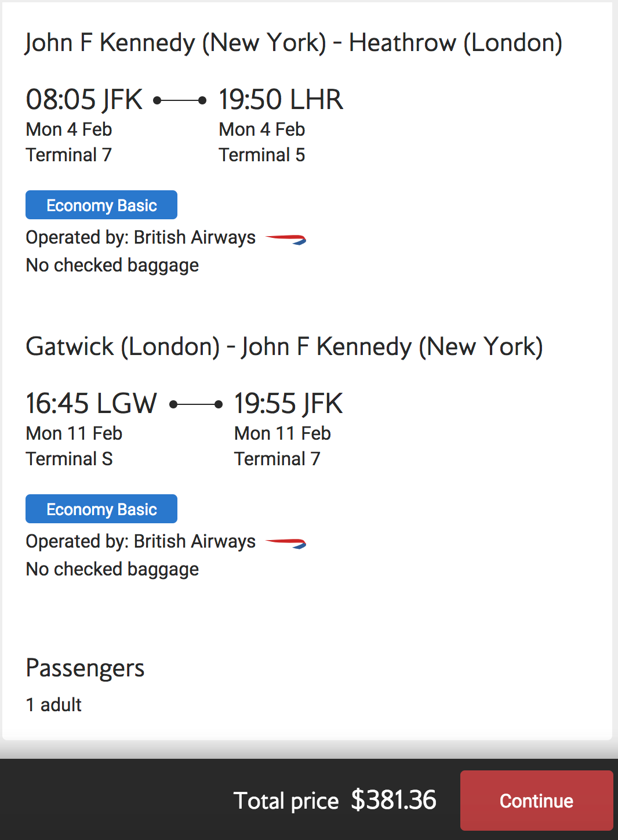Click the route line between LGW and JFK
Screen dimensions: 618x840
tap(196, 404)
